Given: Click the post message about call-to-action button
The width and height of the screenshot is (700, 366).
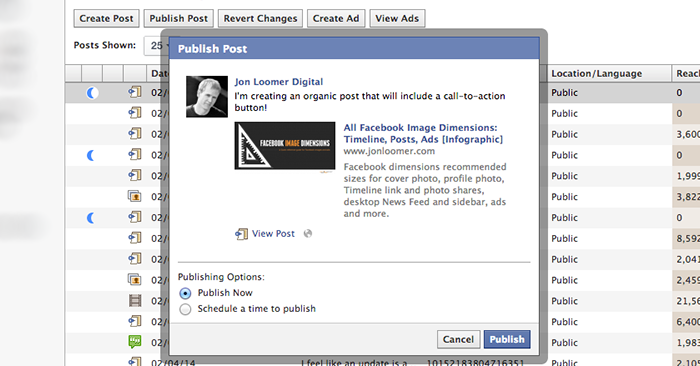Looking at the screenshot, I should coord(370,102).
